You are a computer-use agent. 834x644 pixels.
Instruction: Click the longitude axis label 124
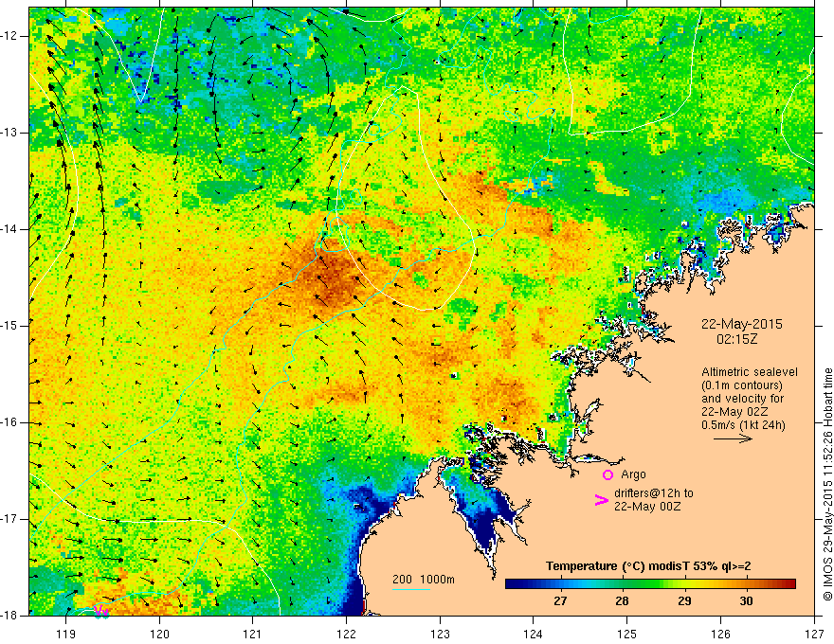534,634
